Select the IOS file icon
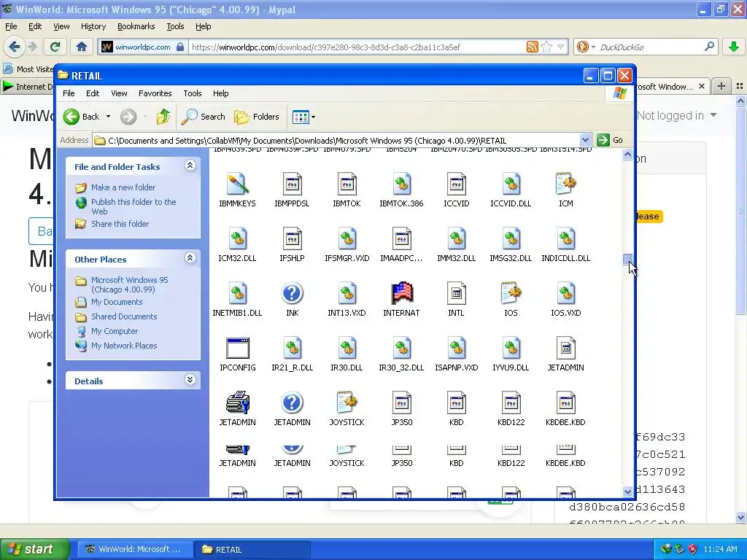The image size is (747, 560). [511, 294]
